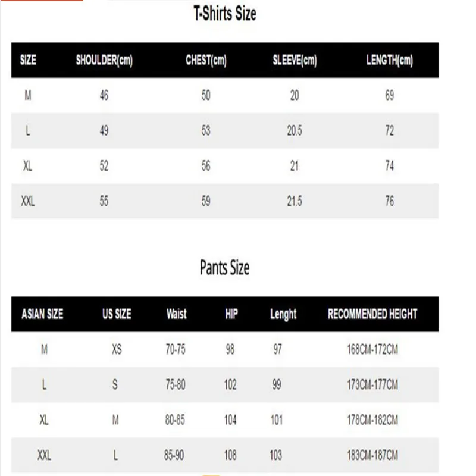Click the US size XS cell
The width and height of the screenshot is (476, 476).
[x=117, y=349]
